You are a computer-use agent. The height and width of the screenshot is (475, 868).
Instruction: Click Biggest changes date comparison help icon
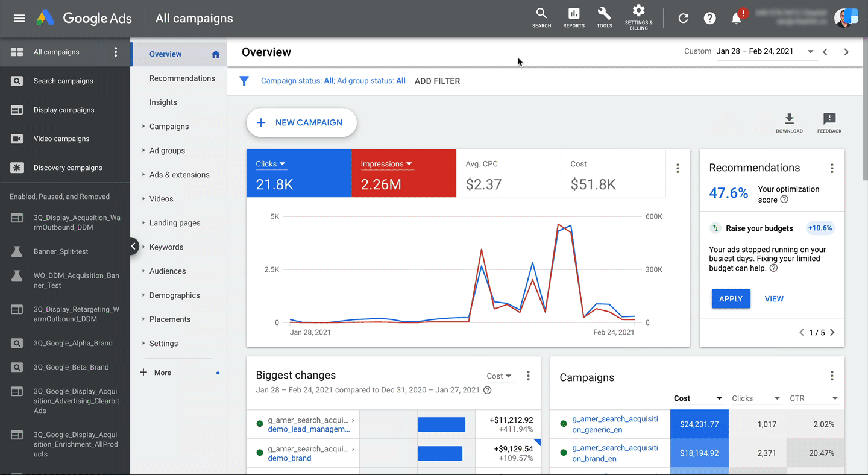click(488, 390)
